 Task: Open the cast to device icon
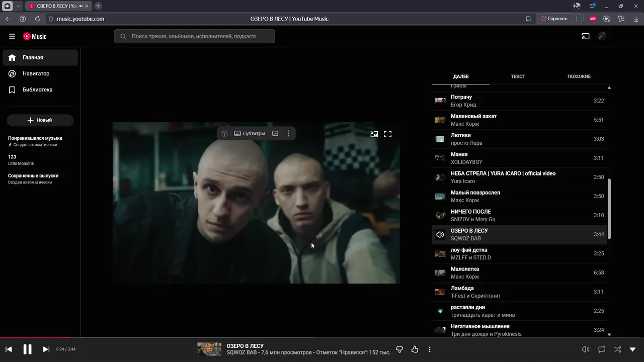[585, 36]
